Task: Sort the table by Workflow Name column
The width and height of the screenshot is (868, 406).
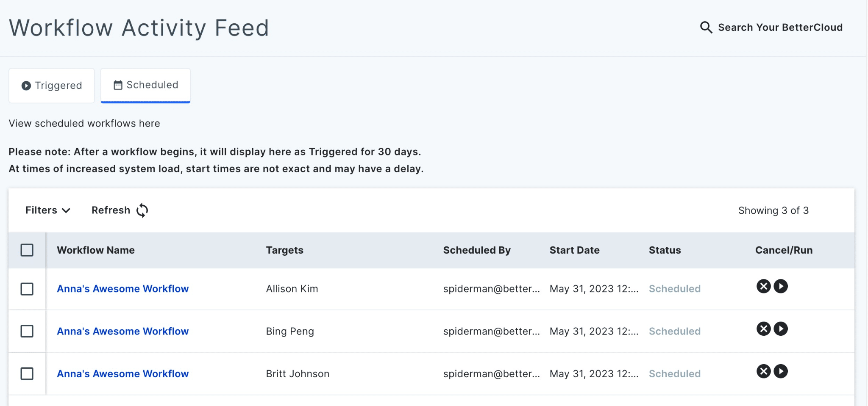Action: pyautogui.click(x=96, y=250)
